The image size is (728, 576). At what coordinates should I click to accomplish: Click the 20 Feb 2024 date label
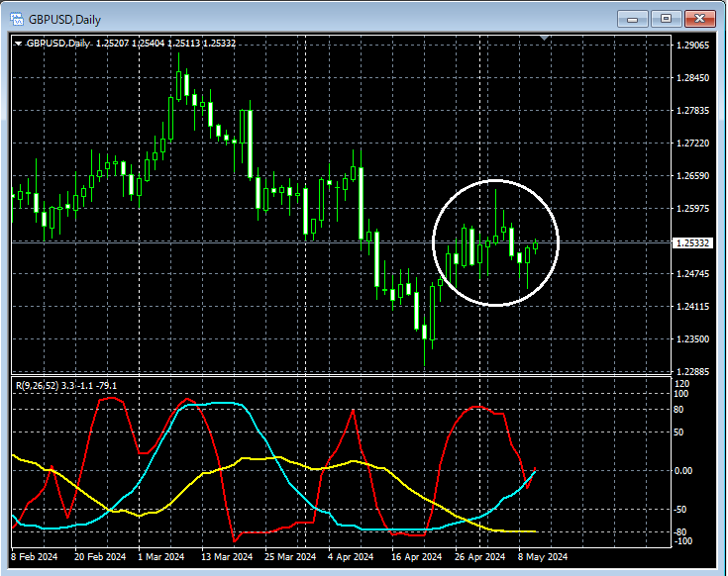100,556
